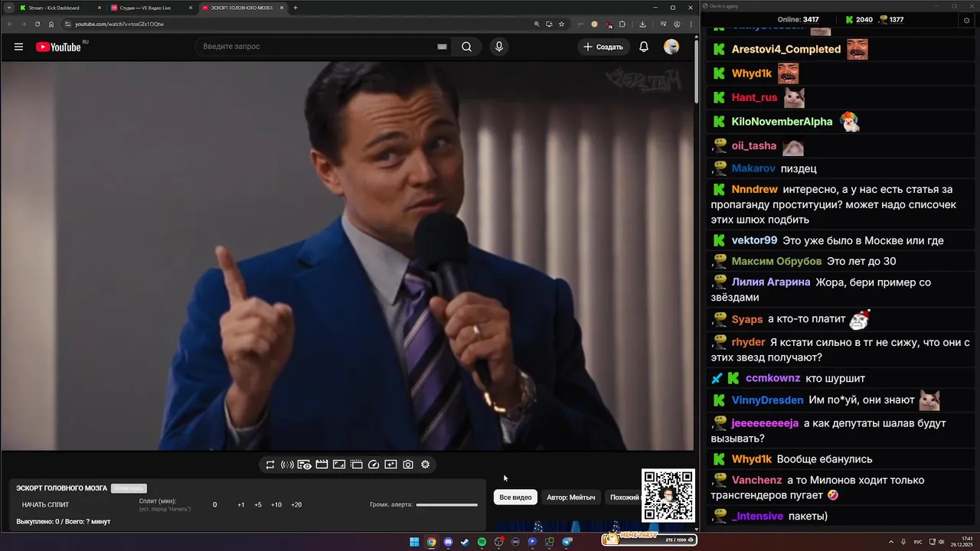
Task: Open Telegram from the taskbar
Action: point(567,542)
